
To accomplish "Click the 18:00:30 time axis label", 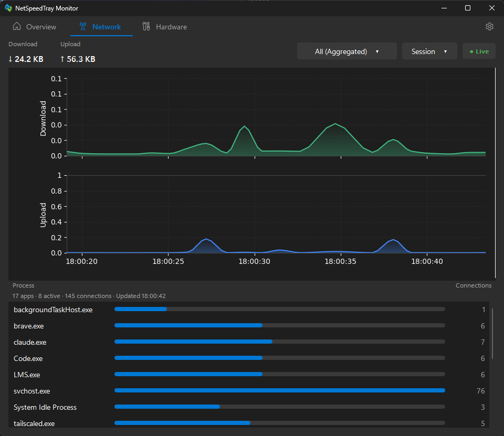I will tap(254, 261).
